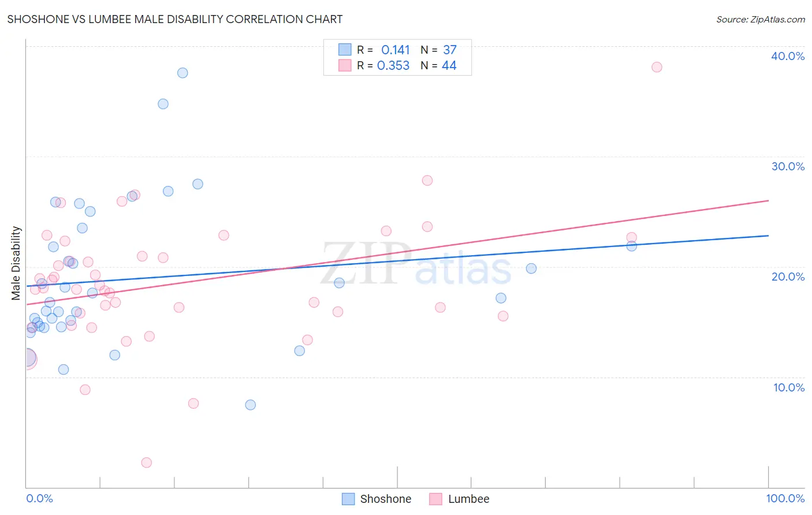The height and width of the screenshot is (515, 812).
Task: Click the blue square beside R = 0.141
Action: point(345,50)
